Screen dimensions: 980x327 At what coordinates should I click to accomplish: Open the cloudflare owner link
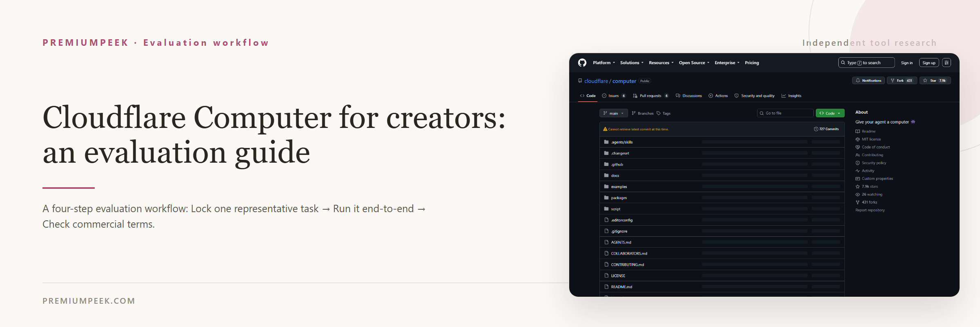[x=596, y=81]
